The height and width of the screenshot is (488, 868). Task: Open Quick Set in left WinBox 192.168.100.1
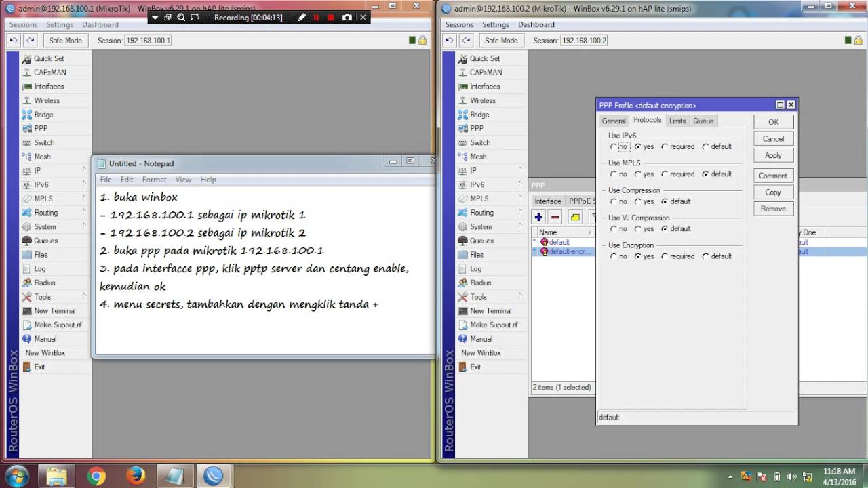(49, 58)
